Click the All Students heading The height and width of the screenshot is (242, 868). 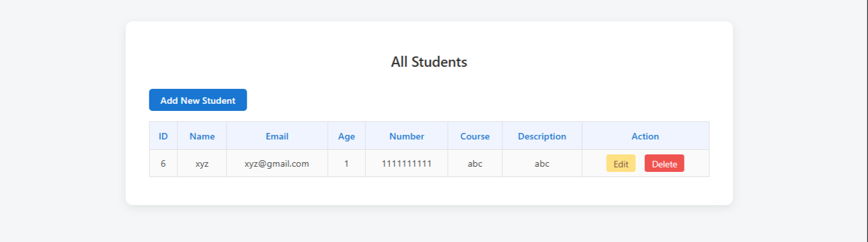click(429, 62)
